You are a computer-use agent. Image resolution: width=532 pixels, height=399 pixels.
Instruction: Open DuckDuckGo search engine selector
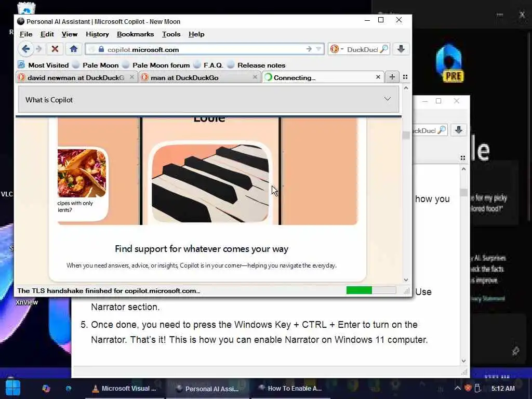[x=337, y=49]
